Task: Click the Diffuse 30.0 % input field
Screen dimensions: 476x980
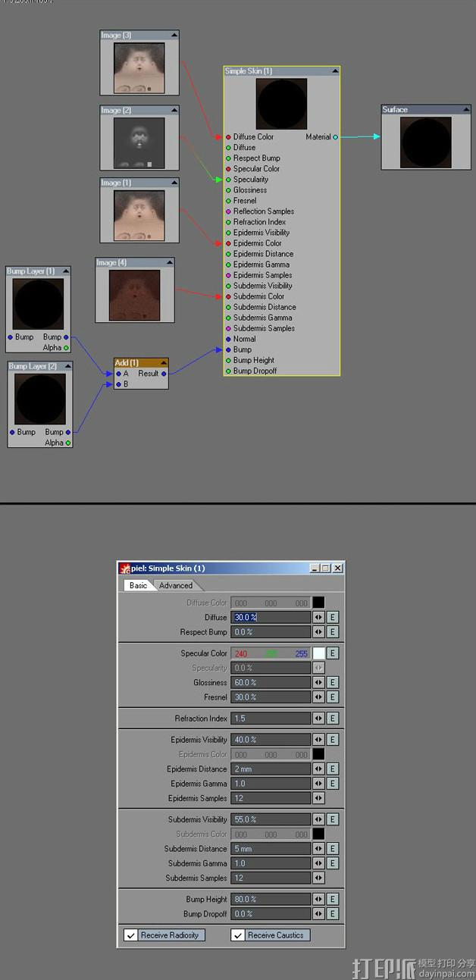Action: [x=271, y=618]
